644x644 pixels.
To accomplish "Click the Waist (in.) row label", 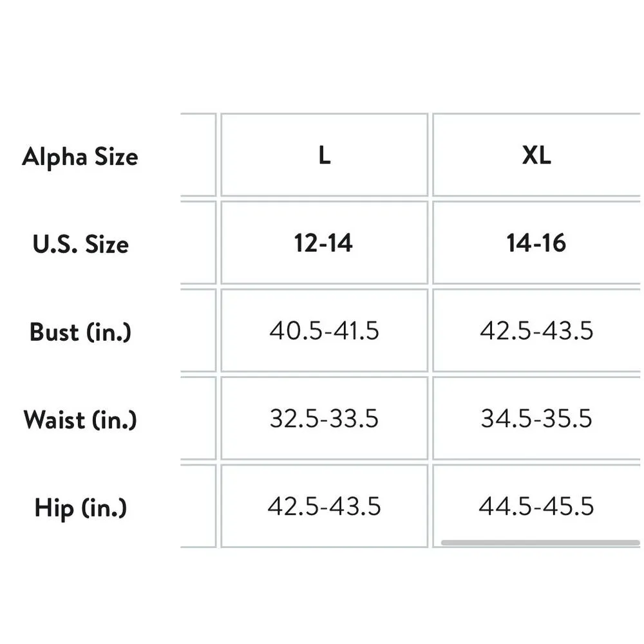I will [x=80, y=419].
